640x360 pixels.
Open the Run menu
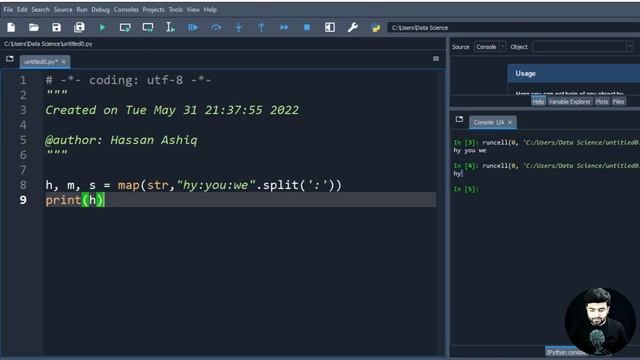(x=82, y=9)
